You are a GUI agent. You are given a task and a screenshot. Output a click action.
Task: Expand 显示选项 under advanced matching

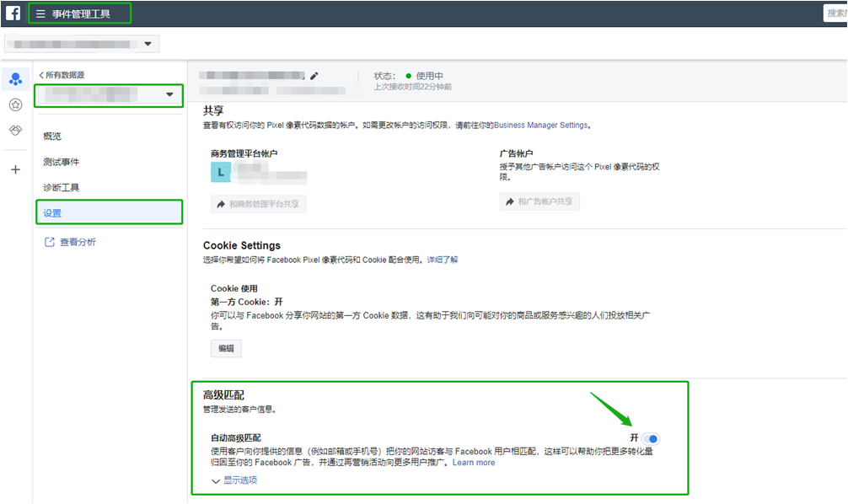pyautogui.click(x=234, y=480)
